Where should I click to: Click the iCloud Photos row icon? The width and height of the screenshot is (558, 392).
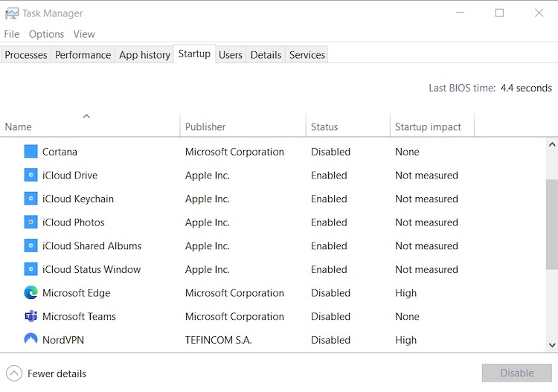[x=31, y=222]
